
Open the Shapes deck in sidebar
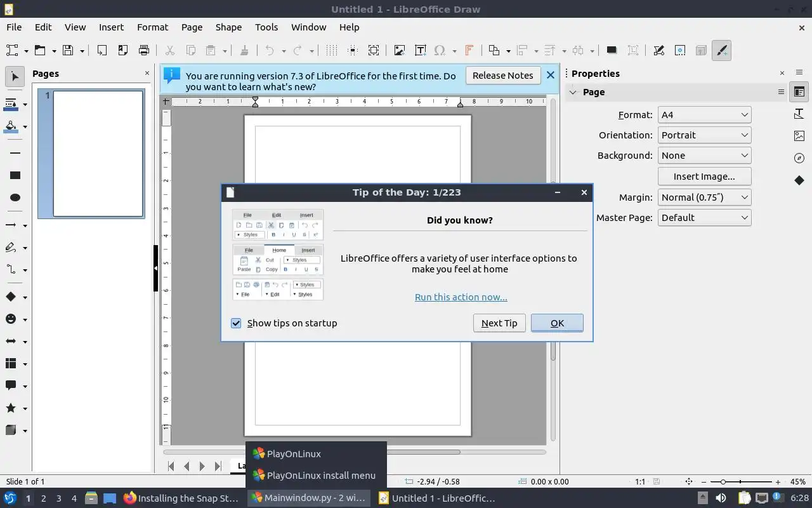click(x=799, y=180)
